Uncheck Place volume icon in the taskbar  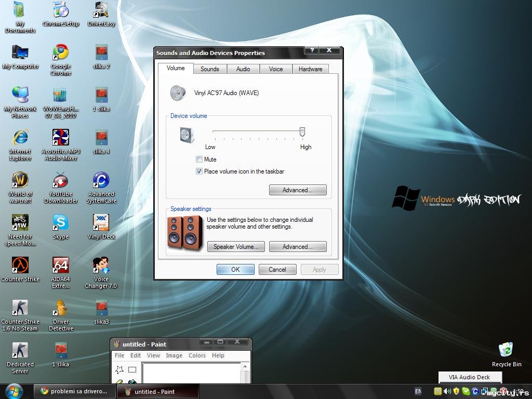(x=199, y=171)
